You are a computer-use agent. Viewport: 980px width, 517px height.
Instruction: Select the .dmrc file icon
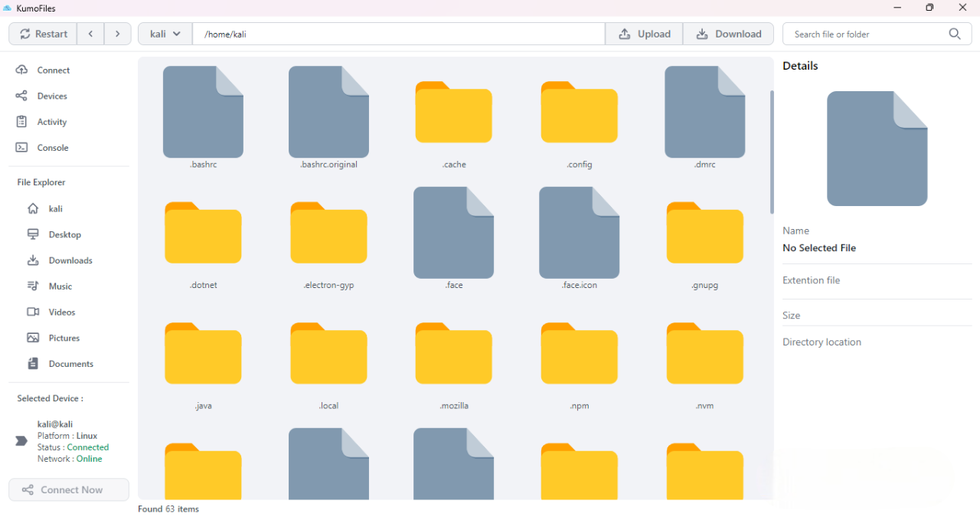pyautogui.click(x=704, y=113)
